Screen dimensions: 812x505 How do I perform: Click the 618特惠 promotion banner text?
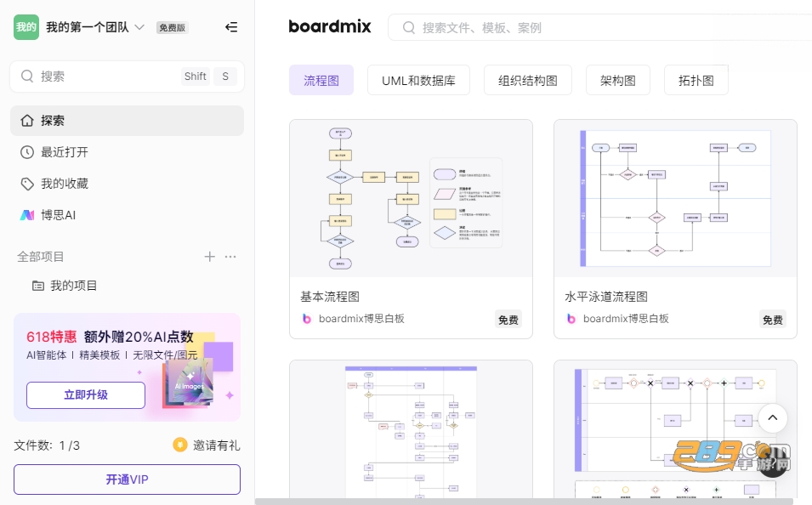(x=51, y=337)
